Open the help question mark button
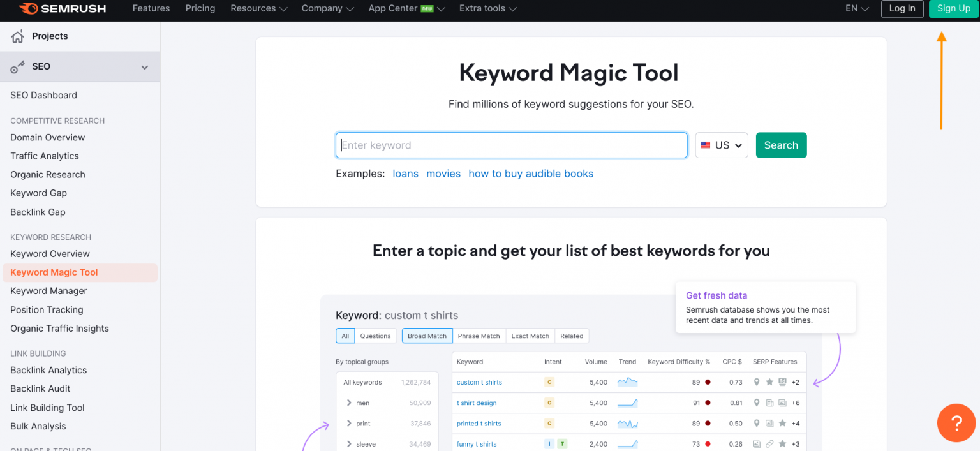The height and width of the screenshot is (451, 980). coord(956,422)
